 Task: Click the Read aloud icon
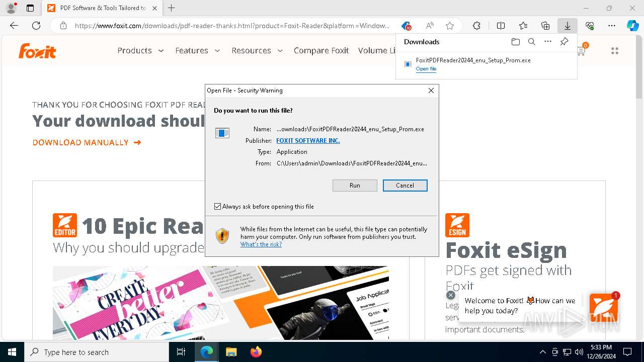click(x=430, y=26)
